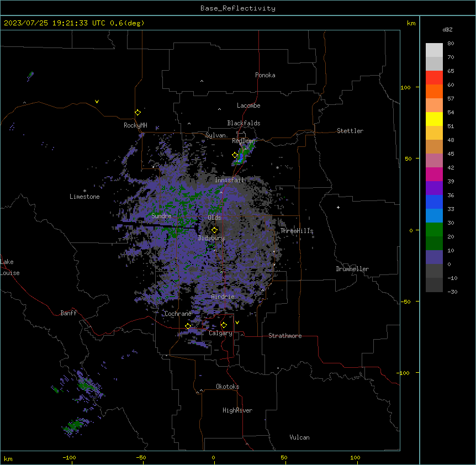
Task: Click the 0 tick on the bottom axis
Action: (x=214, y=457)
